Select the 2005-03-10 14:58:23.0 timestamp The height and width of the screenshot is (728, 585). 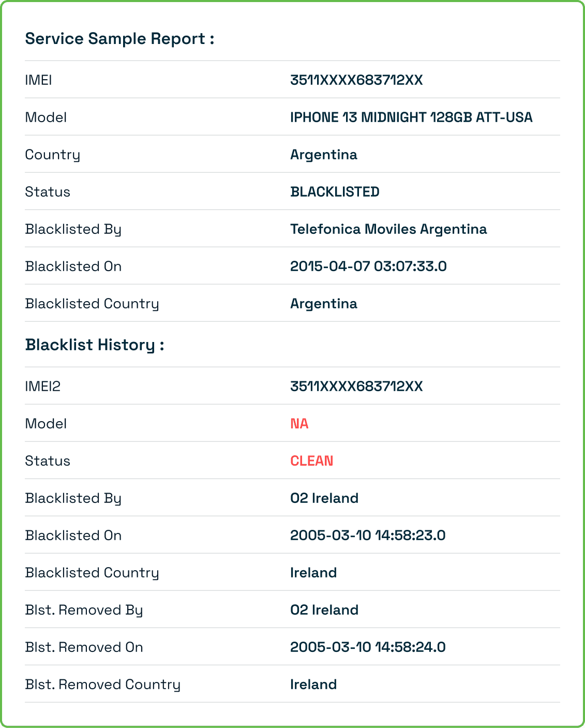tap(368, 536)
